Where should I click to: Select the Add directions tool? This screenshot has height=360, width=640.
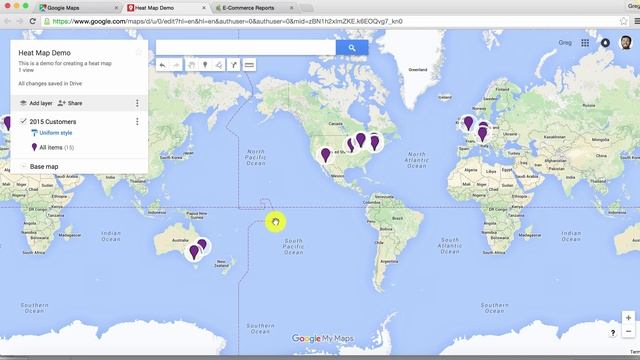[x=233, y=65]
